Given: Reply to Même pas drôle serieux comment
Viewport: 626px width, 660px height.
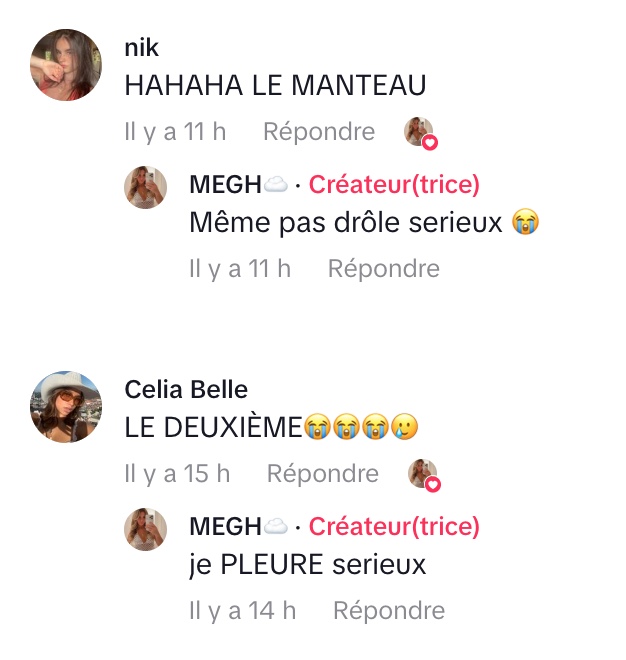Looking at the screenshot, I should pyautogui.click(x=383, y=268).
